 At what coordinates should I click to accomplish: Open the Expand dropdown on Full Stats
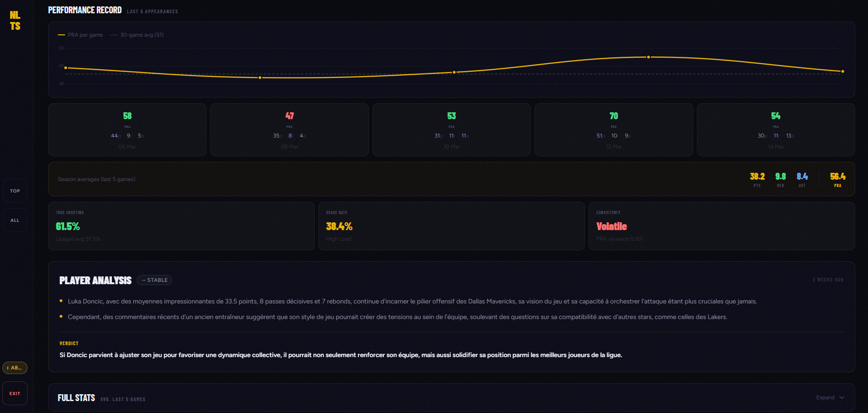pyautogui.click(x=829, y=397)
